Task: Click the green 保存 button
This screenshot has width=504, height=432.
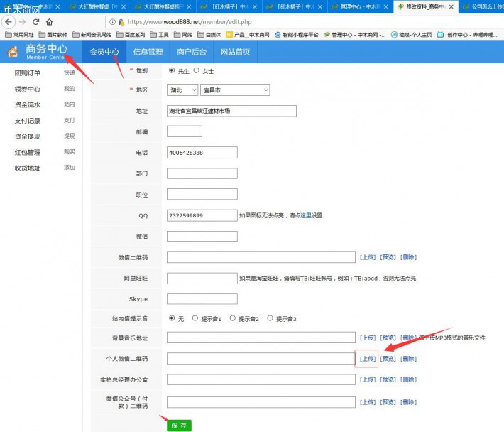Action: [x=179, y=426]
